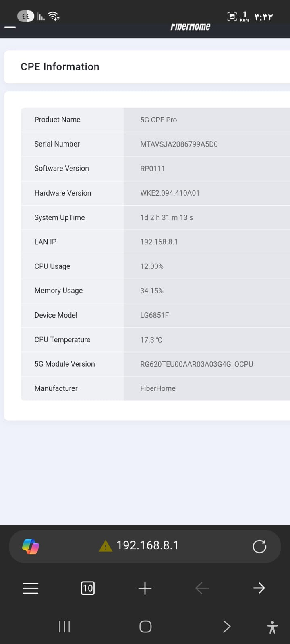The image size is (290, 644).
Task: Tap the accessibility figure icon
Action: click(272, 627)
